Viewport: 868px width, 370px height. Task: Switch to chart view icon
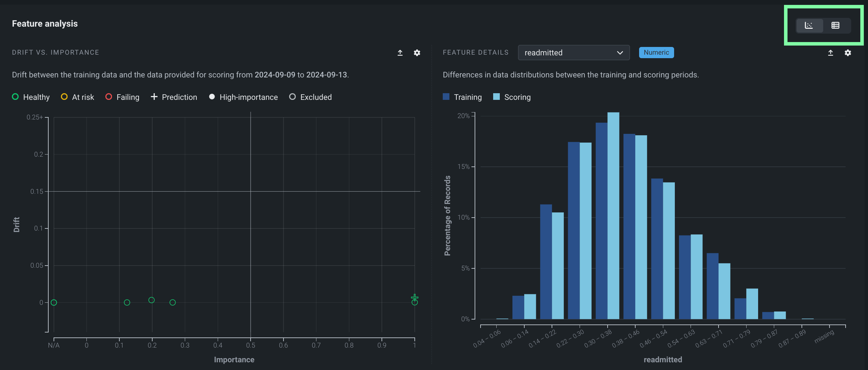coord(809,26)
